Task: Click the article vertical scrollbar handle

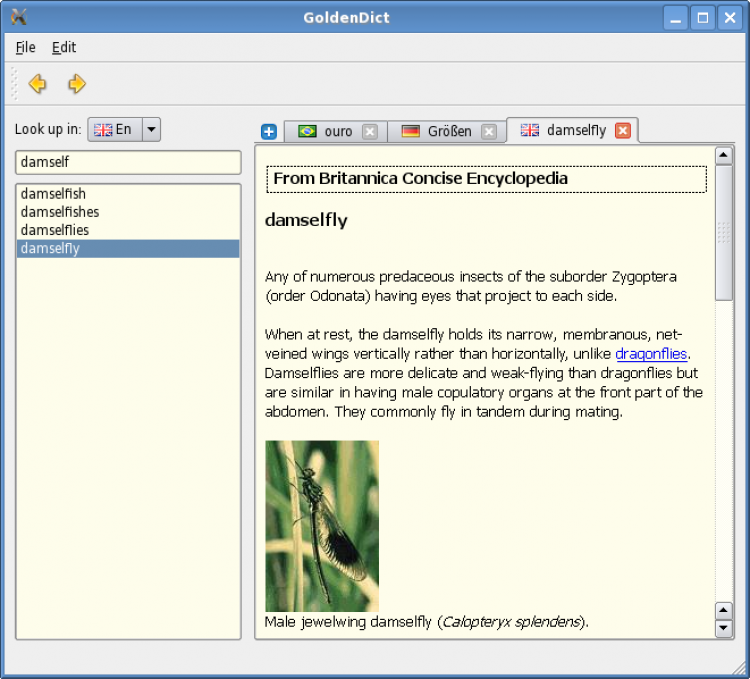Action: [724, 233]
